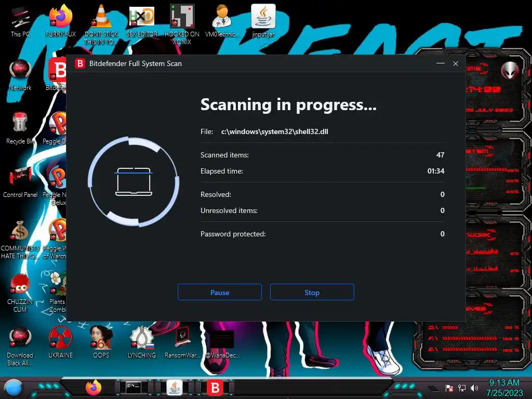Click the circular scan progress ring
Viewport: 532px width, 399px height.
pyautogui.click(x=134, y=181)
